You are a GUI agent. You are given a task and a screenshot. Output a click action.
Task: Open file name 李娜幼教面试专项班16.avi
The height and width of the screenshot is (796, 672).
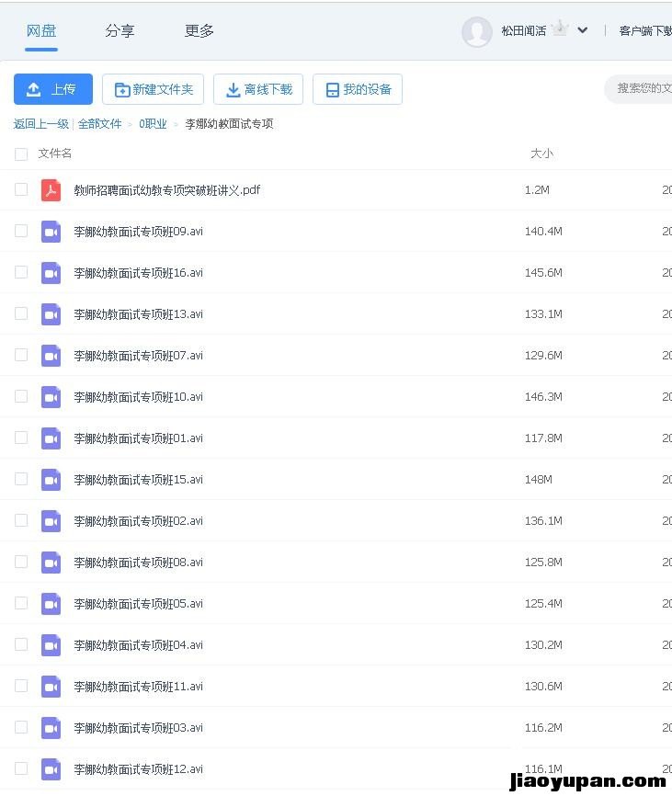point(139,273)
